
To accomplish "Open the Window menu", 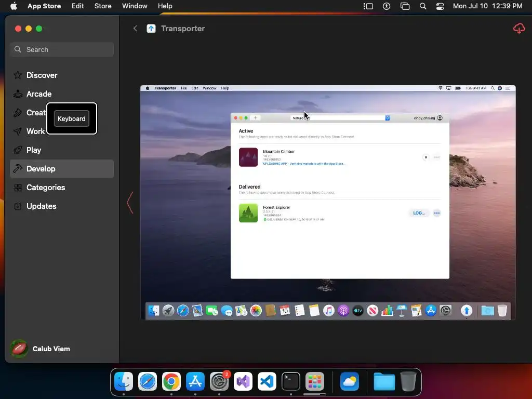I will point(135,6).
